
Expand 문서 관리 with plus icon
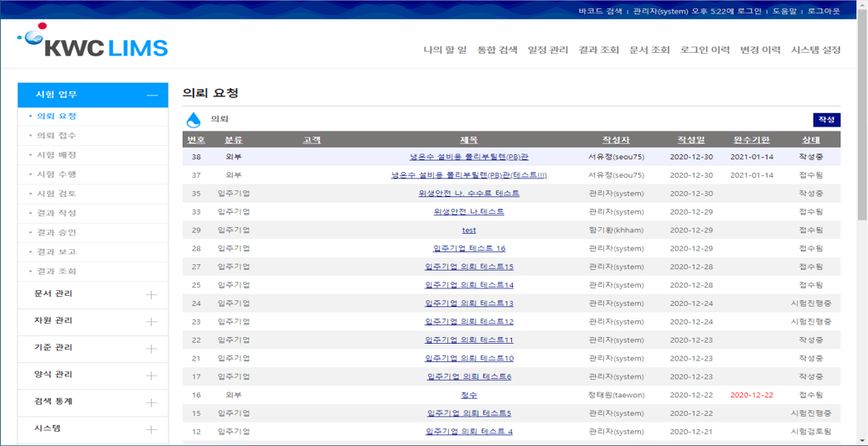click(152, 295)
